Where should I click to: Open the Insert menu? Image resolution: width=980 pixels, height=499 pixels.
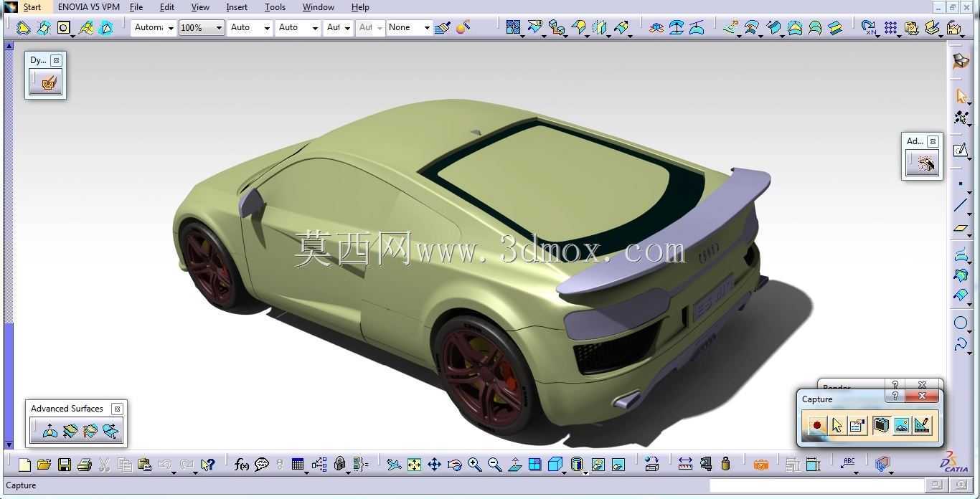[x=237, y=7]
